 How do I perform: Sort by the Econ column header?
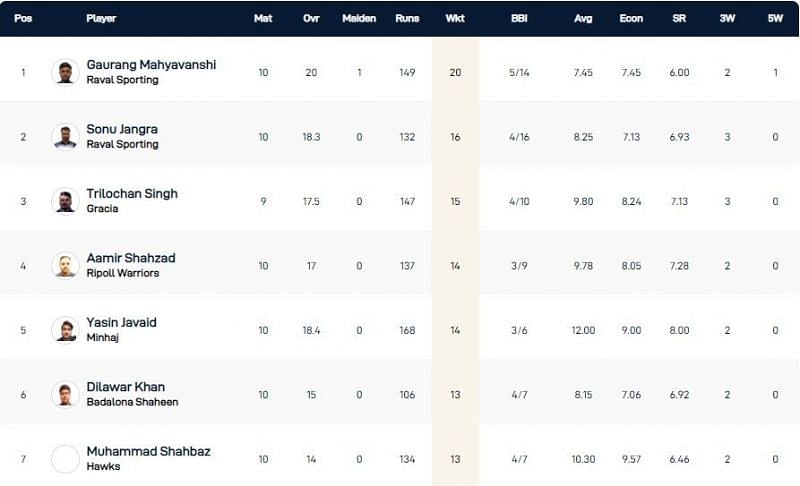tap(632, 19)
